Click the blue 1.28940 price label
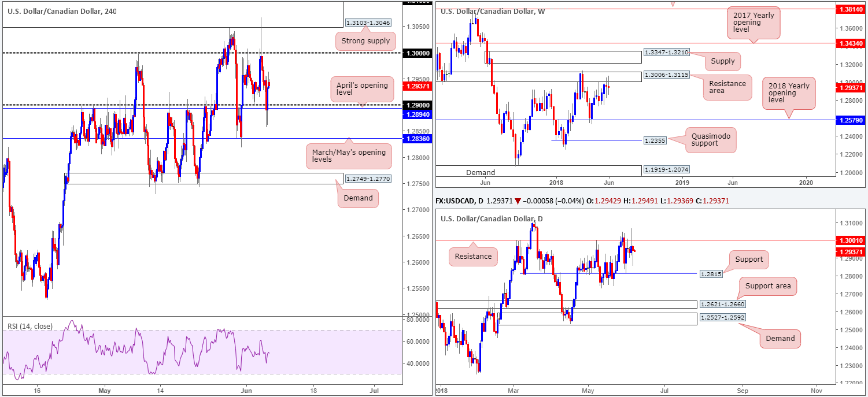This screenshot has height=397, width=868. [x=416, y=114]
